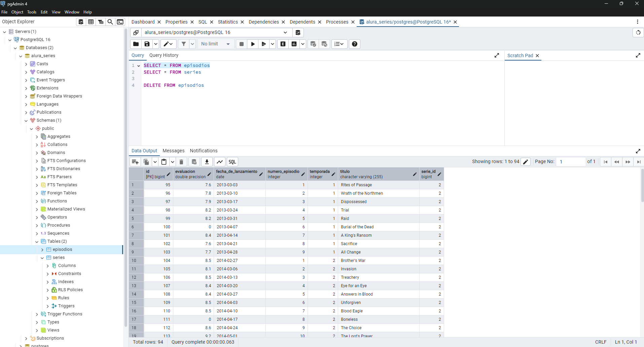Image resolution: width=644 pixels, height=347 pixels.
Task: Collapse the Tables (2) node
Action: coord(37,241)
